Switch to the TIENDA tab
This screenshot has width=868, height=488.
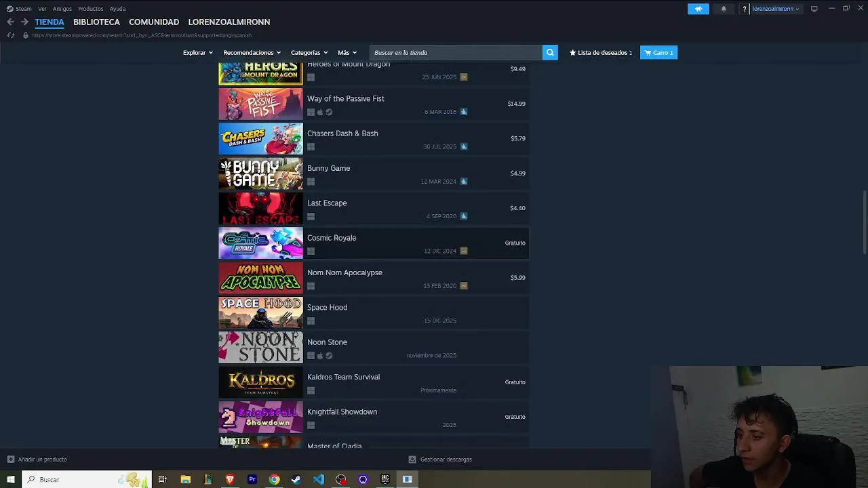click(50, 22)
